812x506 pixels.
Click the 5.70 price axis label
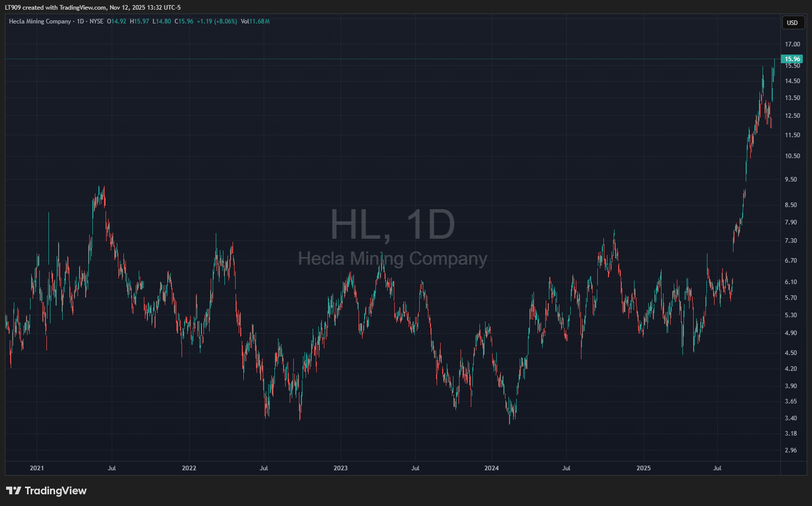(x=791, y=298)
